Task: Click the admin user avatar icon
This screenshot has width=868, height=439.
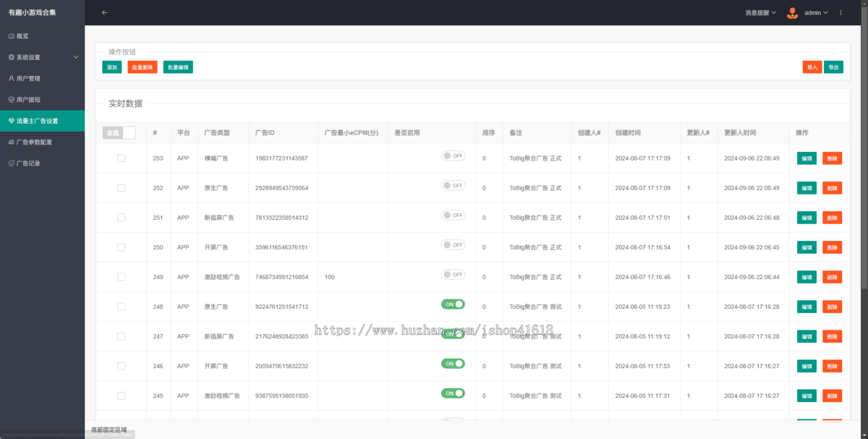Action: [792, 12]
